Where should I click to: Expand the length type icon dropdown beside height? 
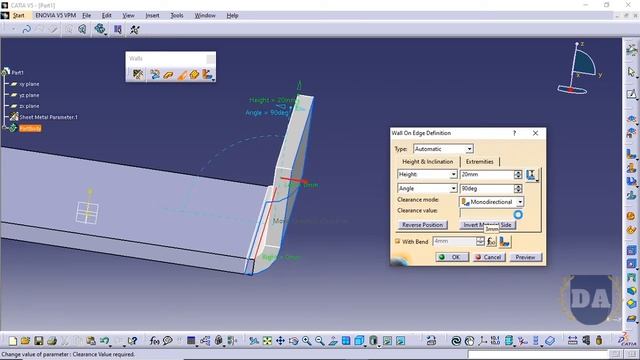click(538, 180)
